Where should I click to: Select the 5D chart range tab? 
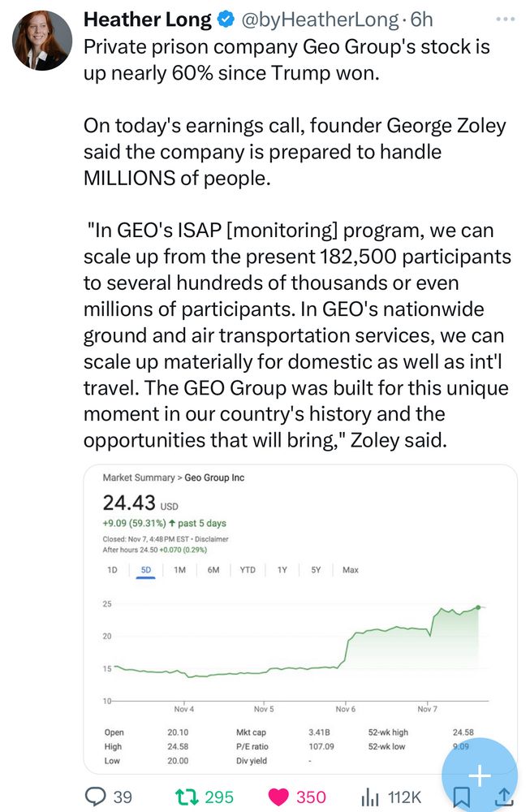point(146,570)
